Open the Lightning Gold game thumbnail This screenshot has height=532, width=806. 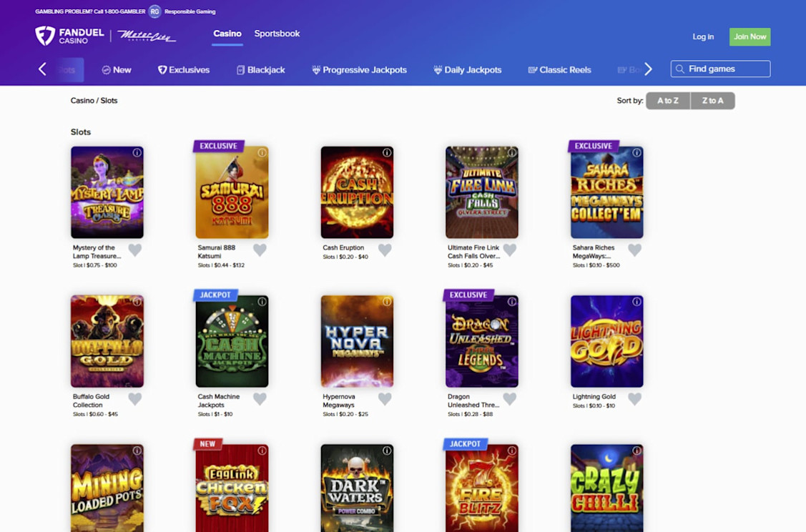pyautogui.click(x=607, y=341)
